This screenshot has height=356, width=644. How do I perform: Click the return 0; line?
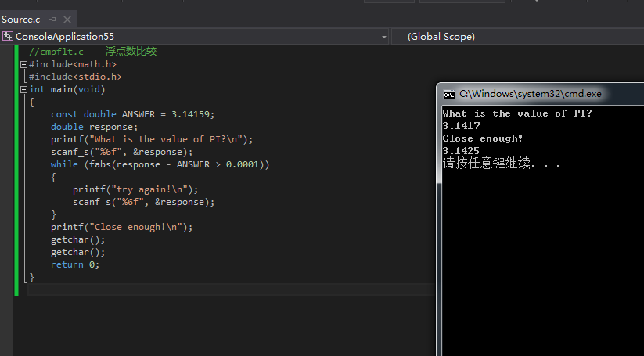coord(75,264)
